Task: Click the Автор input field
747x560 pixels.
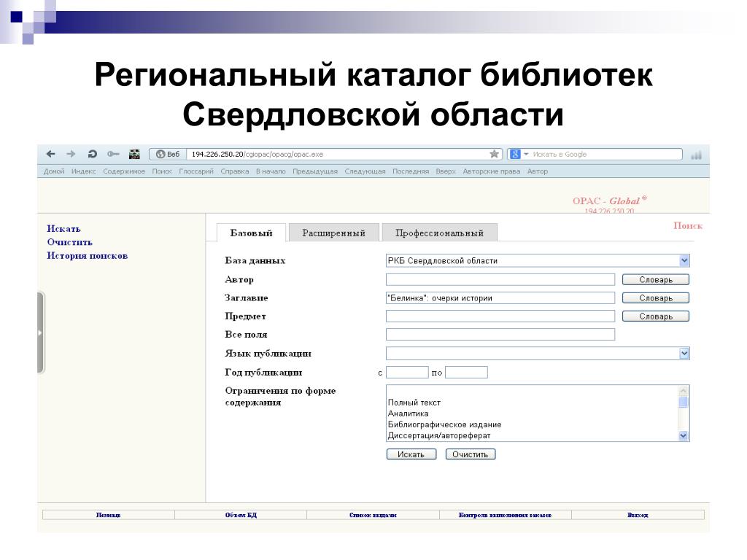Action: click(500, 279)
